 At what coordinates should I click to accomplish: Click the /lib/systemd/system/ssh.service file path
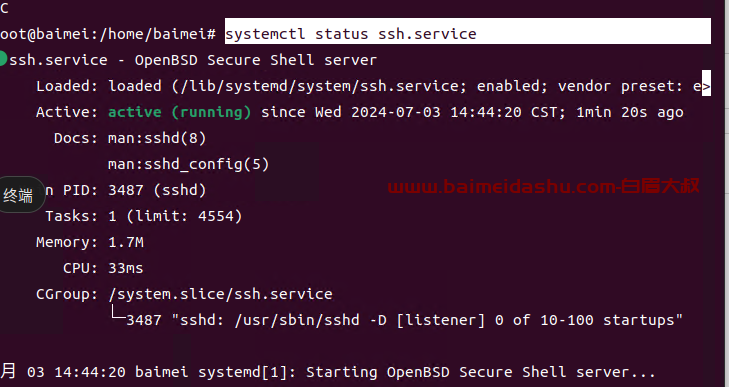point(318,86)
